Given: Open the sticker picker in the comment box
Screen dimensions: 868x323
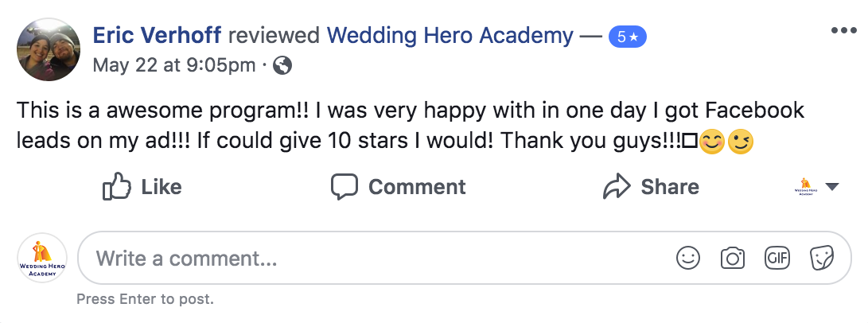Looking at the screenshot, I should tap(820, 258).
